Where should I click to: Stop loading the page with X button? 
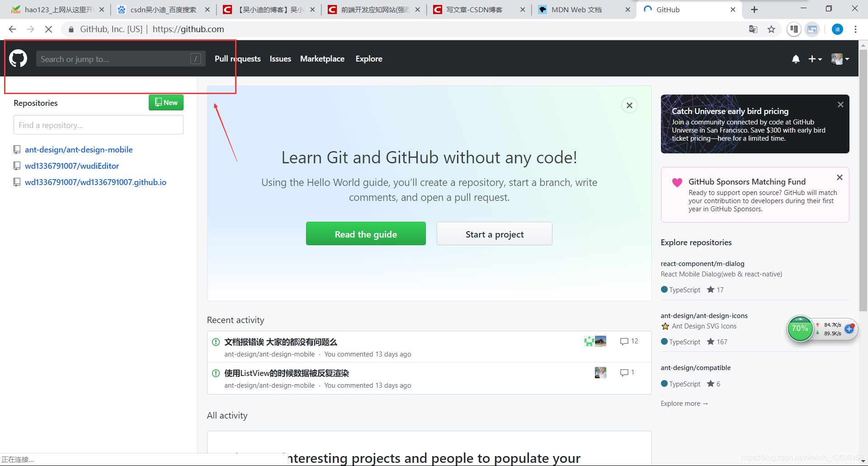tap(48, 29)
